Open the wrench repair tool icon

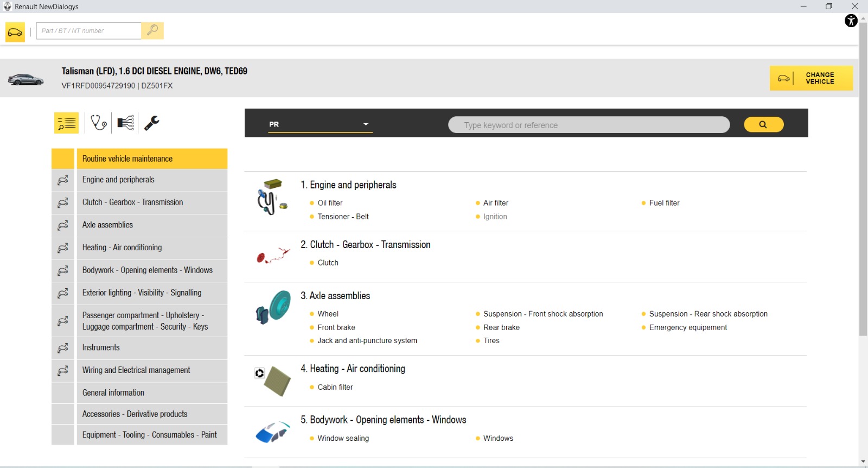click(x=152, y=123)
